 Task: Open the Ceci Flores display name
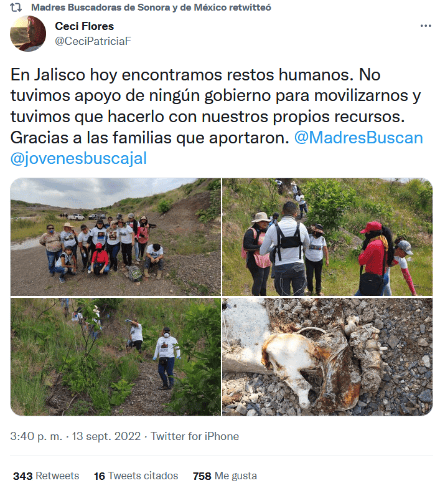(84, 26)
